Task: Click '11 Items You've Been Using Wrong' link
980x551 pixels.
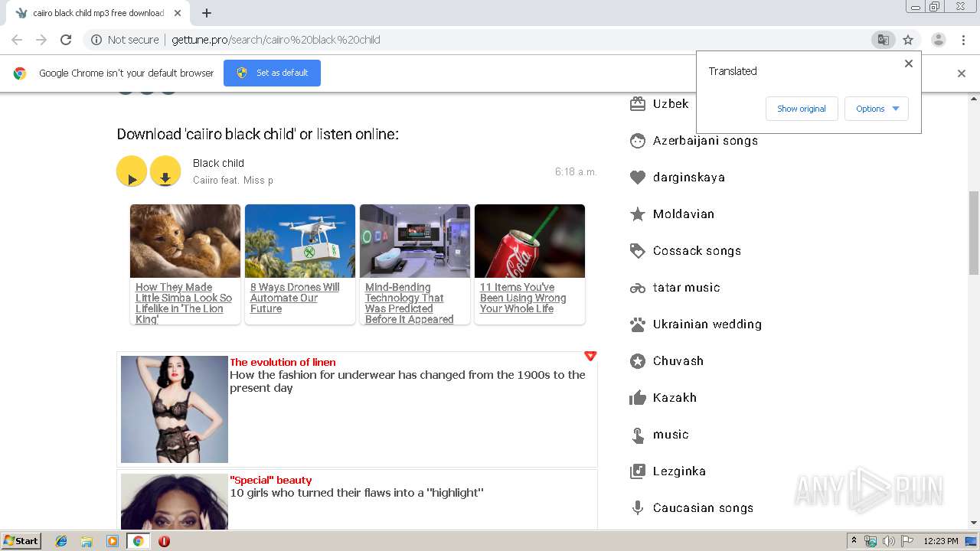Action: pyautogui.click(x=523, y=298)
